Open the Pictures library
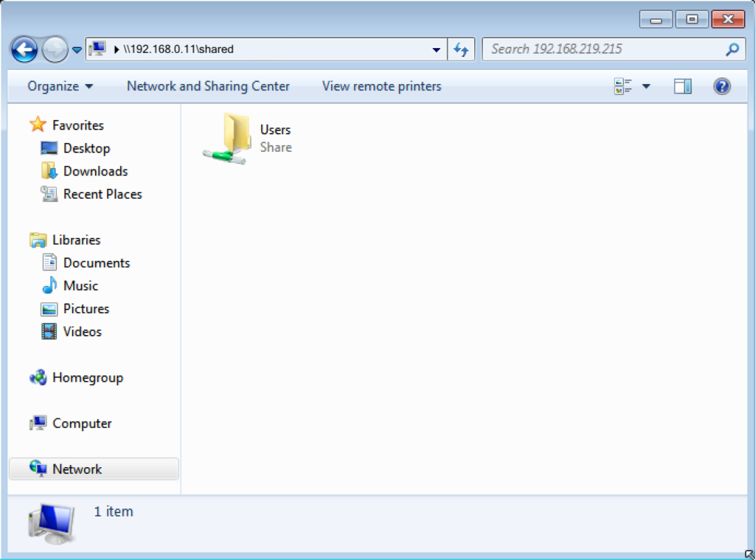Screen dimensions: 755x560 pos(86,309)
